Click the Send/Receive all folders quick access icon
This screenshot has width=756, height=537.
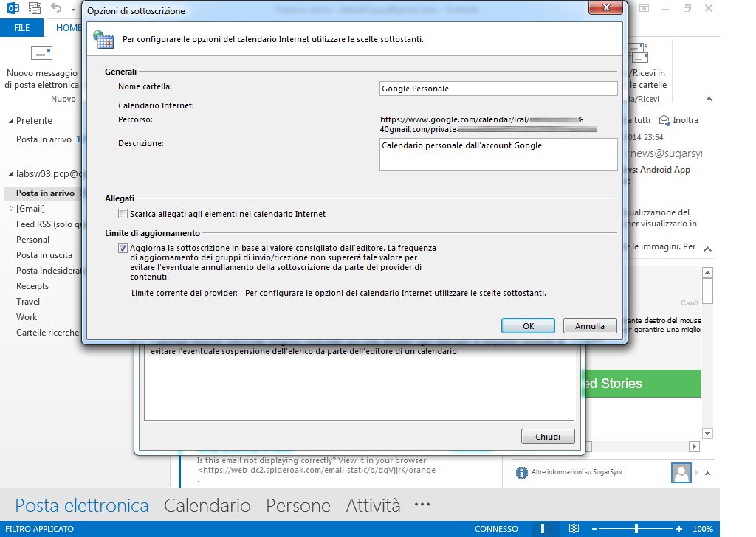[x=35, y=10]
